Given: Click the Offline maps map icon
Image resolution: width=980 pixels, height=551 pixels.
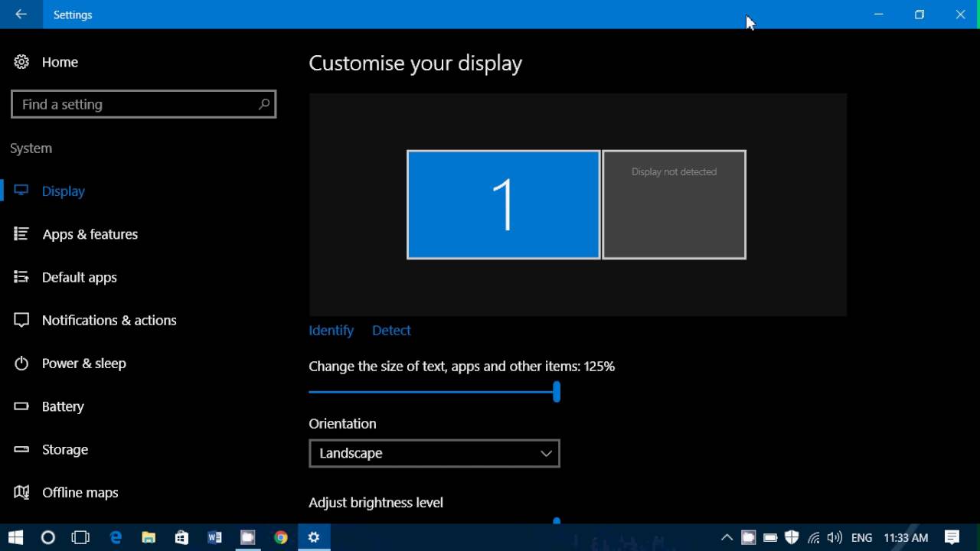Looking at the screenshot, I should tap(21, 492).
